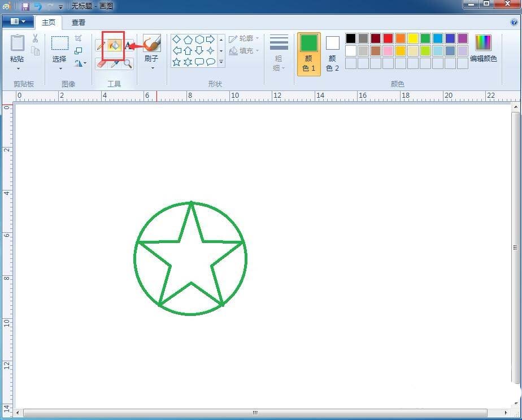Viewport: 522px width, 420px height.
Task: Select the Magnifier tool
Action: click(128, 63)
